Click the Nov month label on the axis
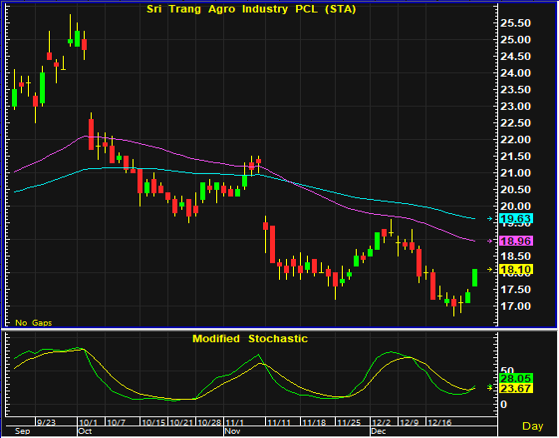The width and height of the screenshot is (559, 438). pos(232,431)
